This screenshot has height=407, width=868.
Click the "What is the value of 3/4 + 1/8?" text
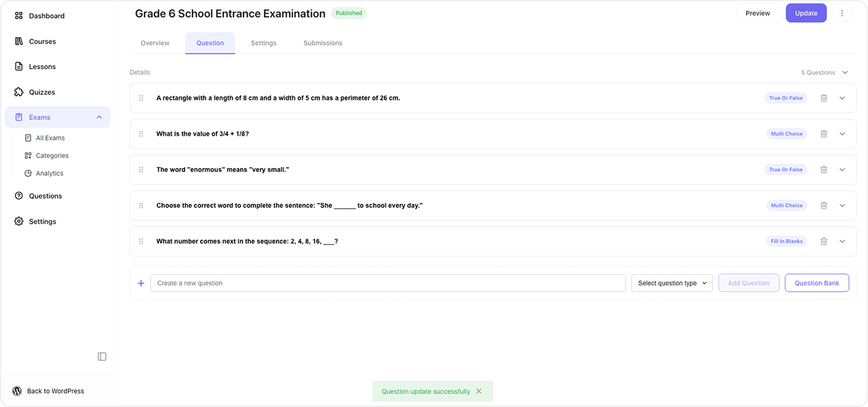pos(203,134)
